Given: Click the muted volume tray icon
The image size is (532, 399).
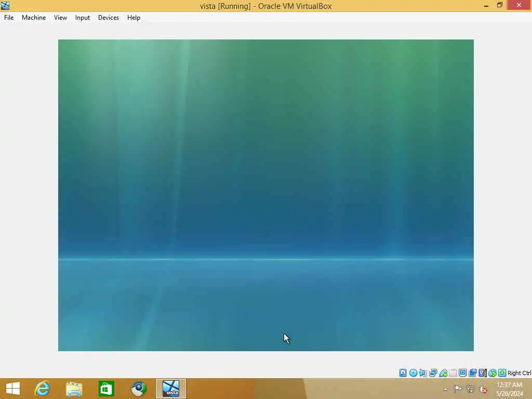Looking at the screenshot, I should pyautogui.click(x=483, y=389).
